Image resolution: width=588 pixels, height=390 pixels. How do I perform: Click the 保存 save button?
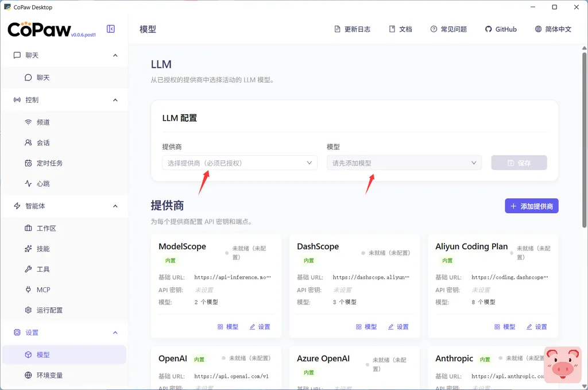pyautogui.click(x=519, y=163)
